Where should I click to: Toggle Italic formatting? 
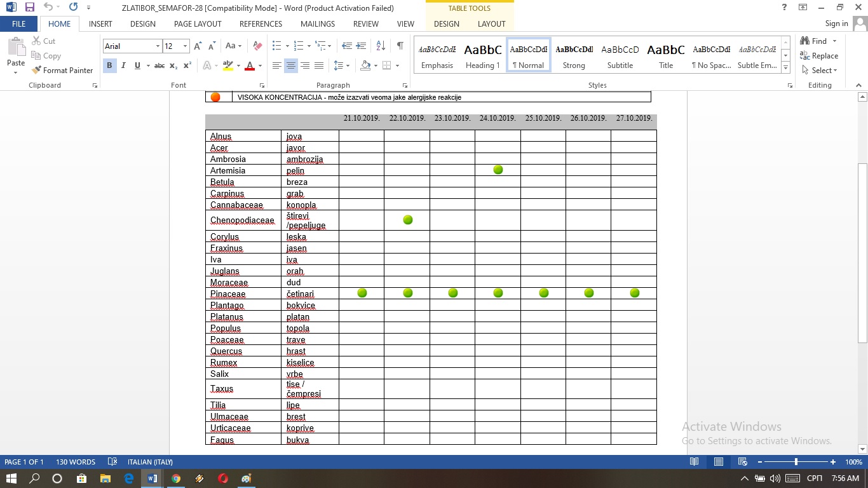(x=123, y=65)
